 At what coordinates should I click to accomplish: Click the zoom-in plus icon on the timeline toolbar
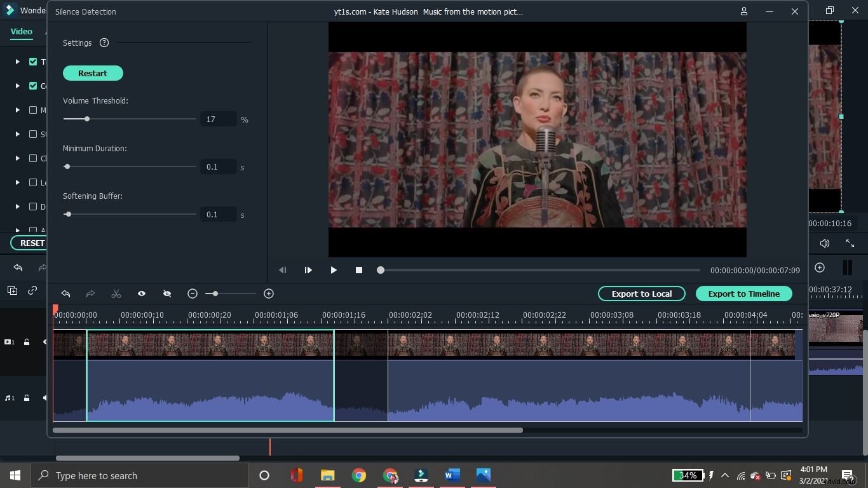pos(269,293)
